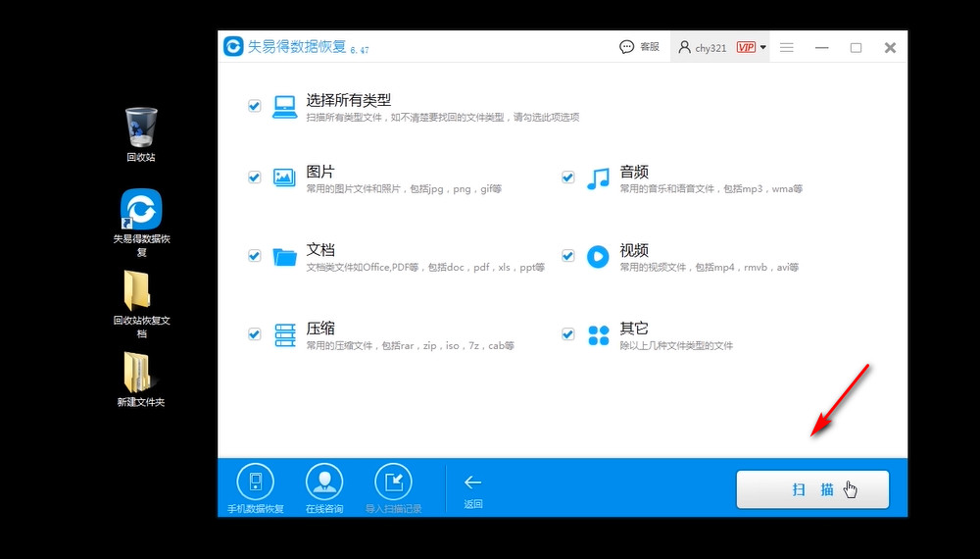Viewport: 980px width, 559px height.
Task: Click the 音频 music note icon
Action: click(598, 178)
